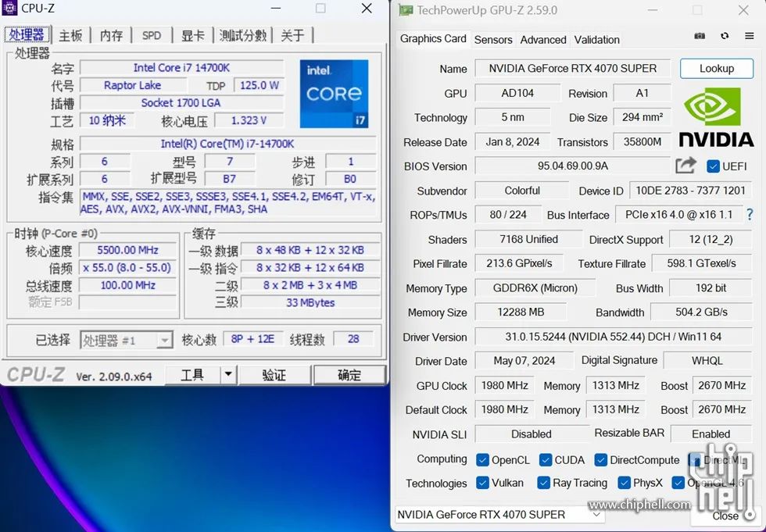Click the 确定 button in CPU-Z

349,375
